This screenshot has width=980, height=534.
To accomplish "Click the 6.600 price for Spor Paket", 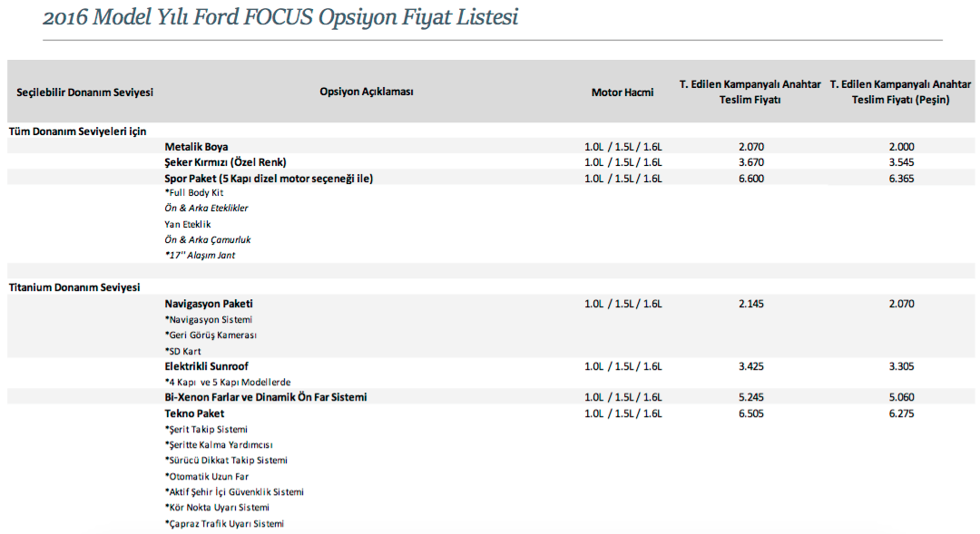I will point(750,179).
